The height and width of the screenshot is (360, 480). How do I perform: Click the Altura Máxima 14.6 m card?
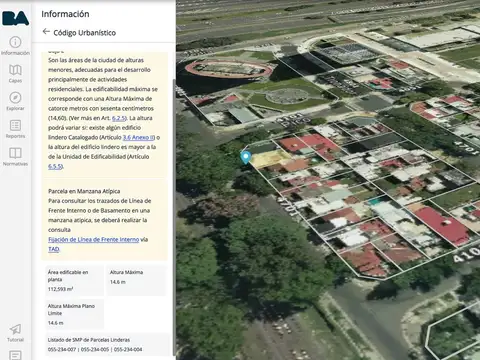(x=136, y=280)
